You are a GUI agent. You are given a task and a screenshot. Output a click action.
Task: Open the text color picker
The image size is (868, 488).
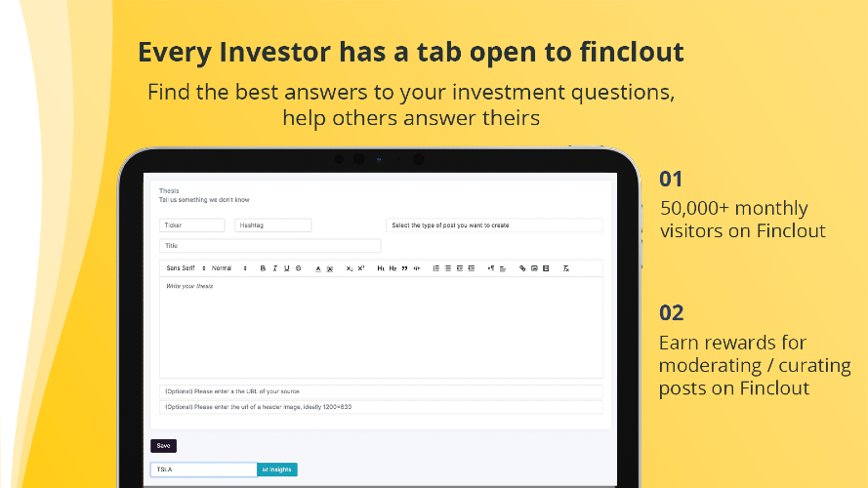pos(317,268)
